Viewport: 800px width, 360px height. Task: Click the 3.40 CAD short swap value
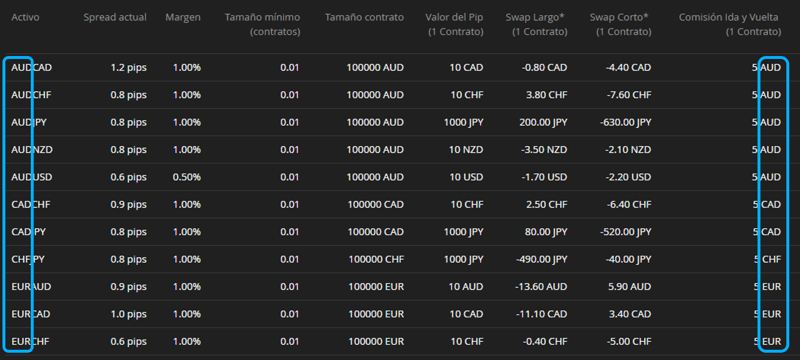[x=630, y=314]
